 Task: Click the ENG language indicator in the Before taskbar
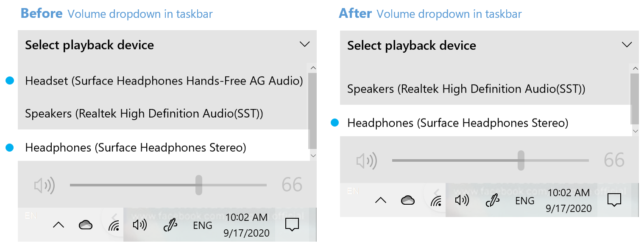point(203,226)
